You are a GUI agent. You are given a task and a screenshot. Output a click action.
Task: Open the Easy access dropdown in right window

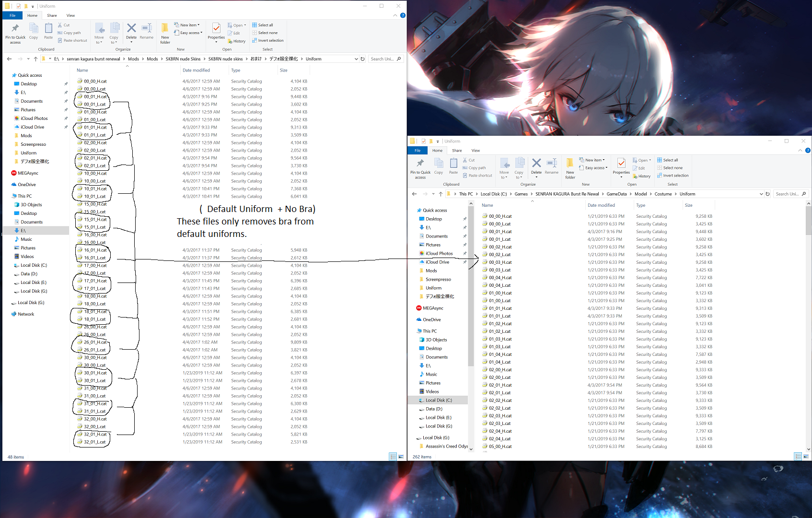point(594,168)
